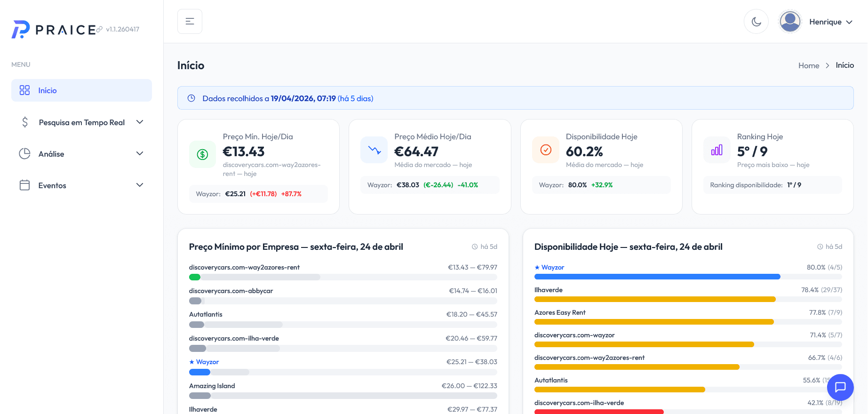Click the Wayzor label in availability list
This screenshot has width=868, height=414.
click(553, 267)
